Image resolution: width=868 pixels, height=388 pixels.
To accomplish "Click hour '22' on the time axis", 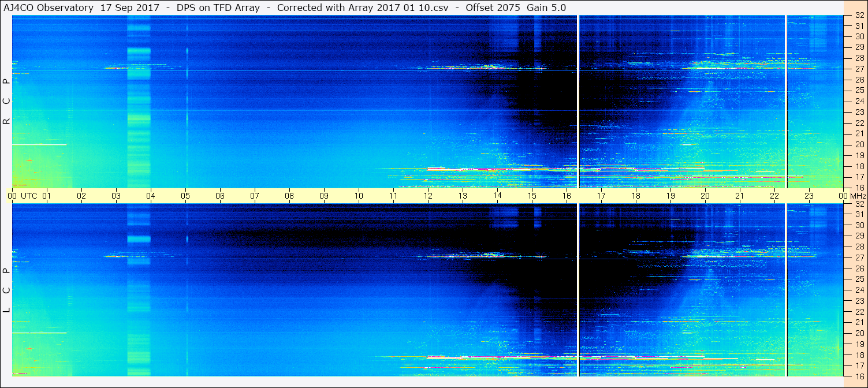I will pyautogui.click(x=774, y=196).
